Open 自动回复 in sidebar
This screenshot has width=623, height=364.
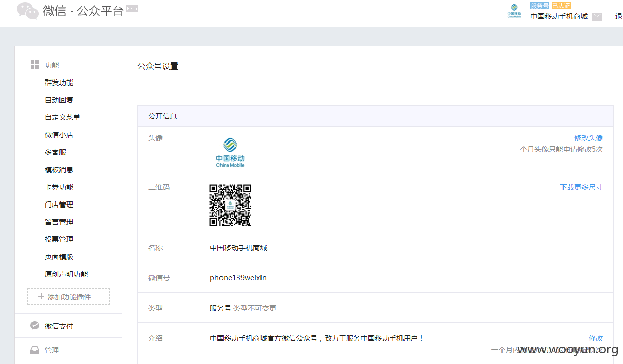(x=59, y=100)
